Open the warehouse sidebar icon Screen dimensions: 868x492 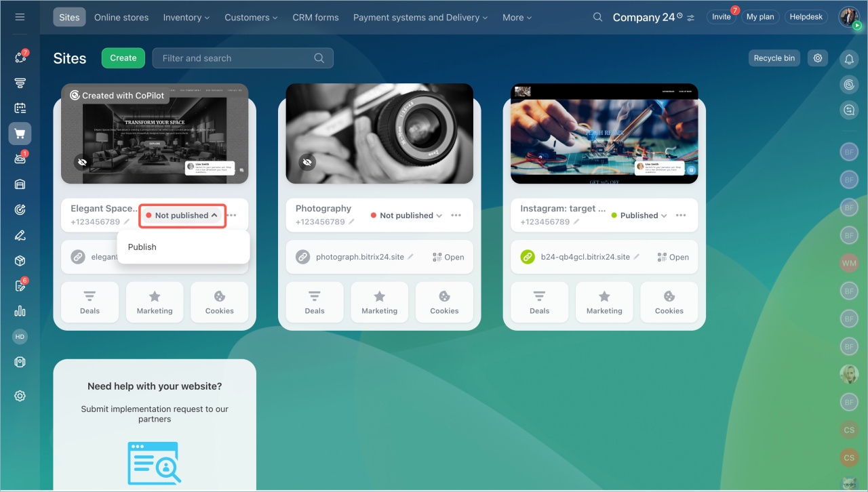coord(20,184)
